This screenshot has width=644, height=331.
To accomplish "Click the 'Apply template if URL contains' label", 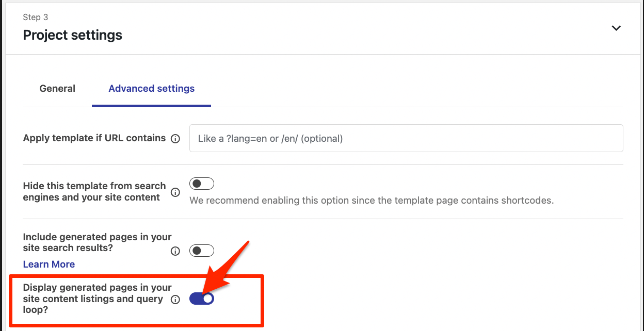I will [x=94, y=138].
